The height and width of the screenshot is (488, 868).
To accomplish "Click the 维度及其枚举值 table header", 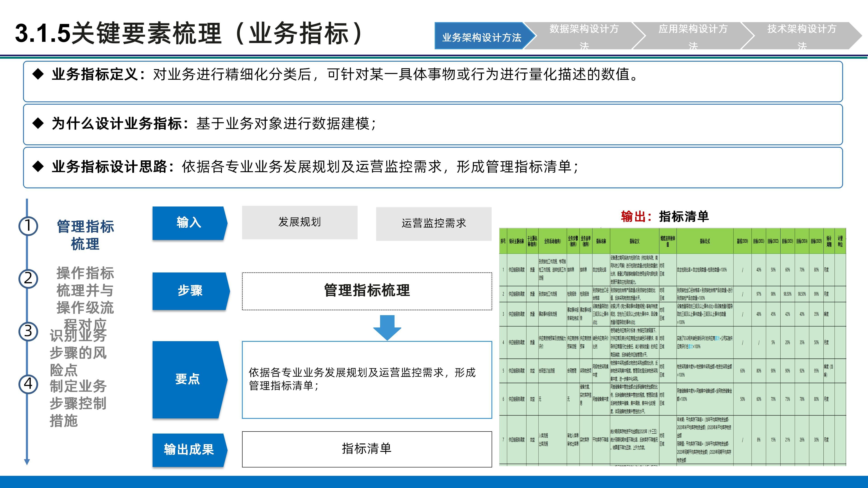I will pyautogui.click(x=668, y=241).
